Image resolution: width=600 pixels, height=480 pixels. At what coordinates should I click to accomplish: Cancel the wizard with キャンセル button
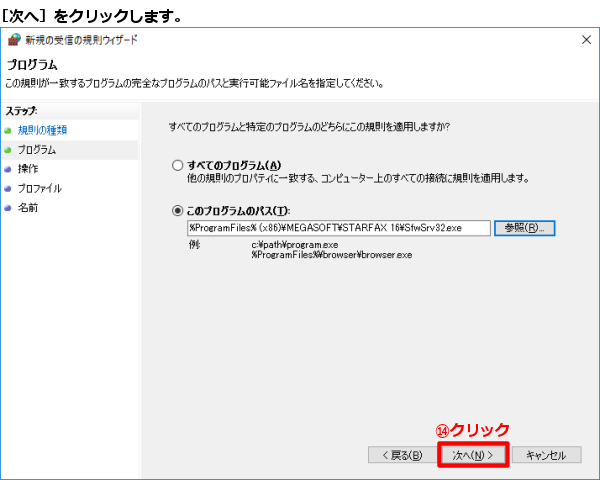point(546,455)
